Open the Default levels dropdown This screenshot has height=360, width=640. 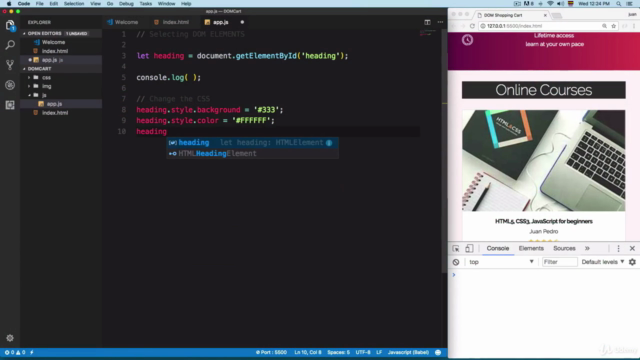[x=603, y=262]
